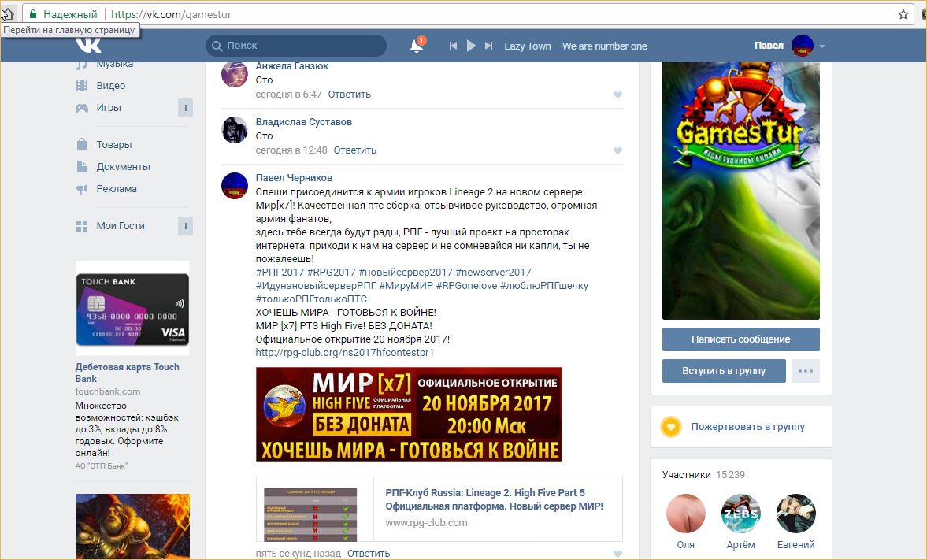Image resolution: width=927 pixels, height=560 pixels.
Task: Bookmark page with the star icon
Action: point(903,14)
